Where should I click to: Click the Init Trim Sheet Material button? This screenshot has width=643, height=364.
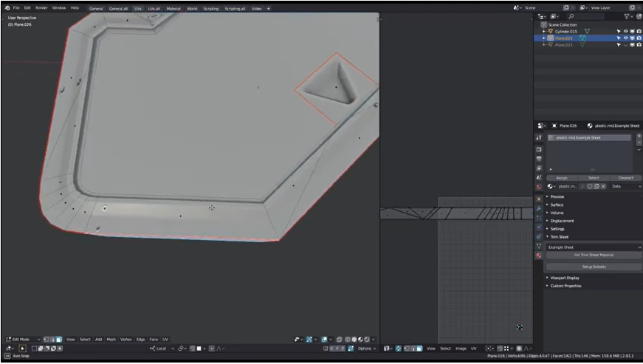click(594, 255)
